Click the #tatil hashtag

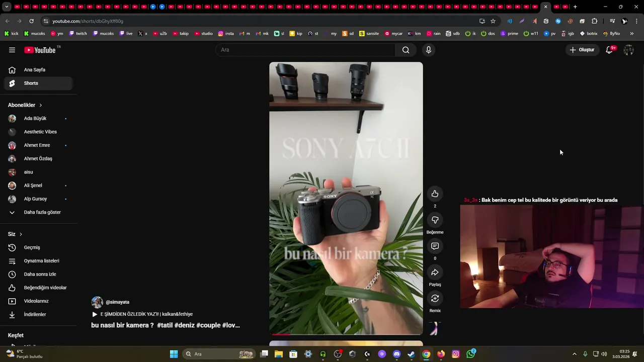pyautogui.click(x=165, y=325)
